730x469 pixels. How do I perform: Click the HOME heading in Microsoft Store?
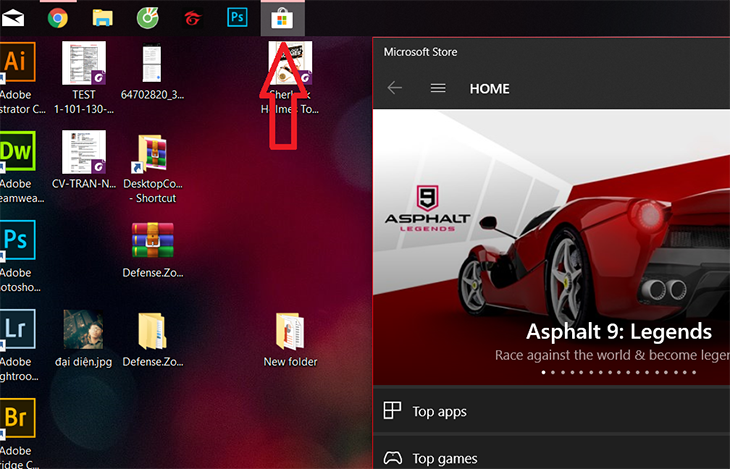[x=489, y=88]
